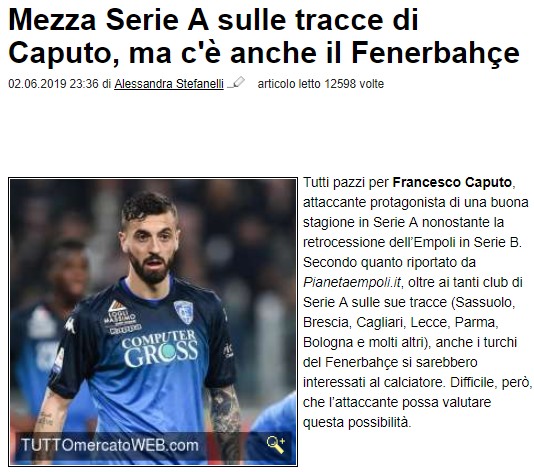Click the magnifier zoom icon on photo

pyautogui.click(x=276, y=444)
